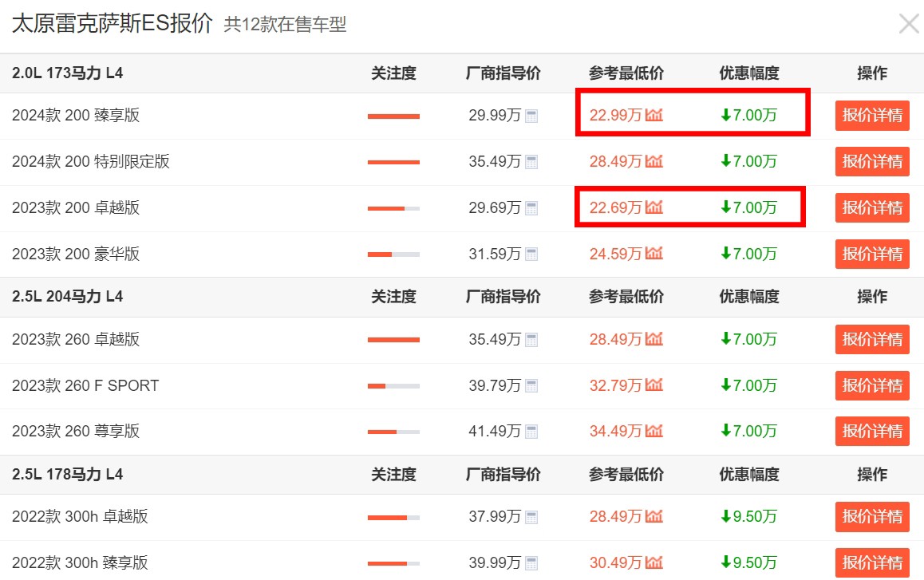Viewport: 924px width, 580px height.
Task: View price trend chart for 2022款 300h 臻享版
Action: (x=654, y=562)
